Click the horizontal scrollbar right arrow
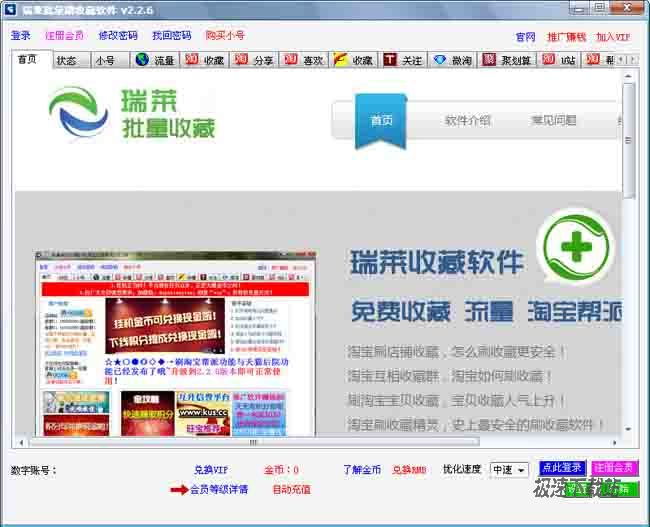Viewport: 650px width, 527px height. tap(615, 442)
